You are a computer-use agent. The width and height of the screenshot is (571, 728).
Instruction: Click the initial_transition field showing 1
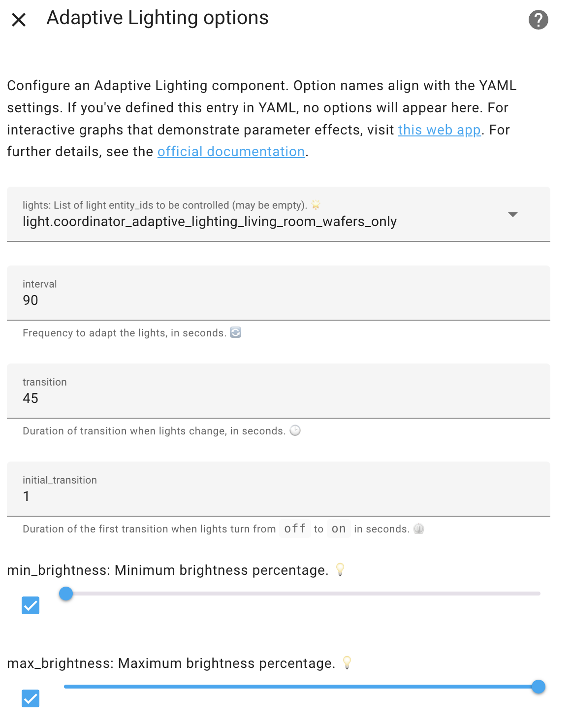click(279, 489)
